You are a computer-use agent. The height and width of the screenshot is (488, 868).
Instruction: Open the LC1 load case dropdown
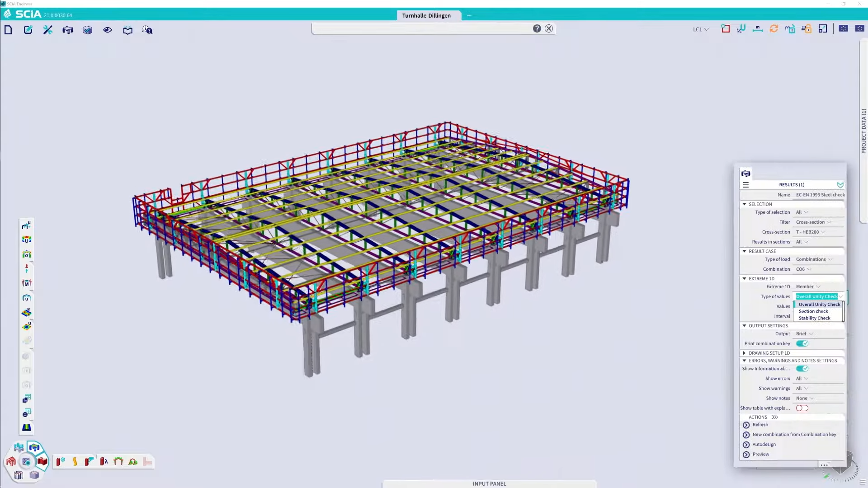point(701,29)
